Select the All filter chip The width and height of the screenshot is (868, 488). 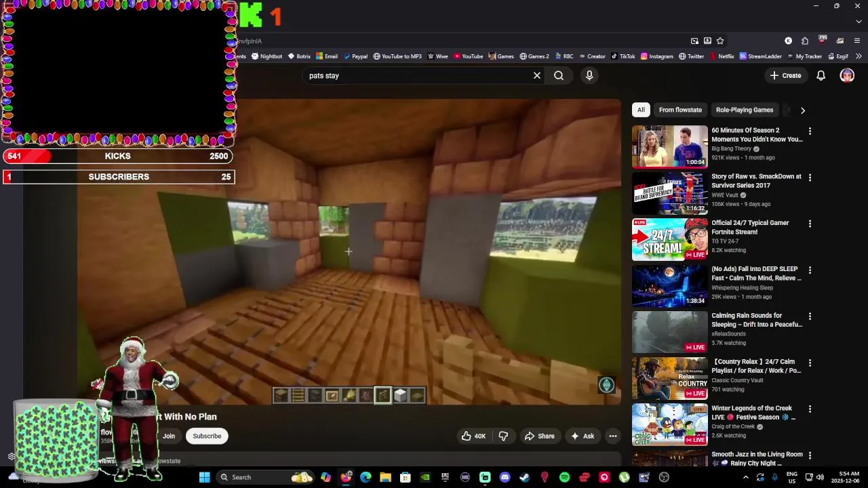coord(641,110)
